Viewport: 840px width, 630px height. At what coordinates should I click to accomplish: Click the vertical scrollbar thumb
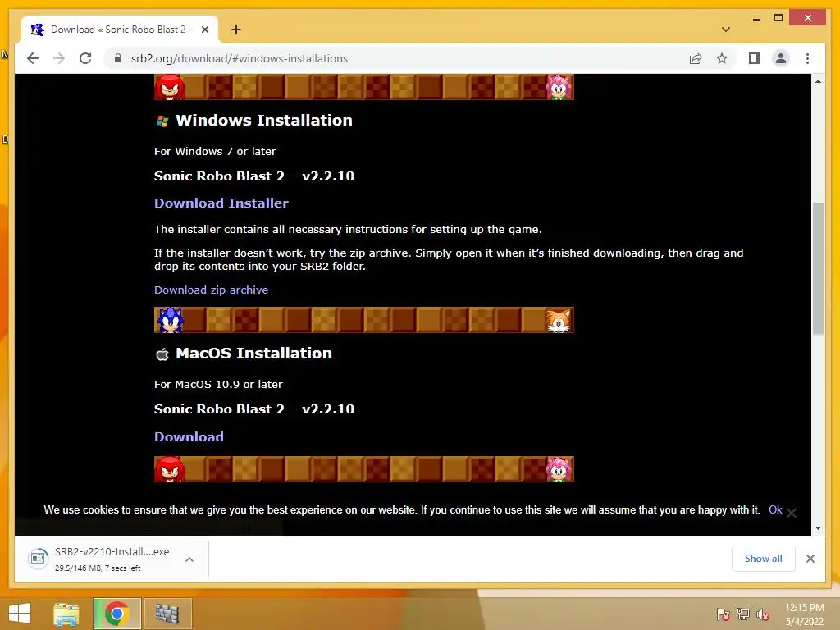(x=818, y=268)
